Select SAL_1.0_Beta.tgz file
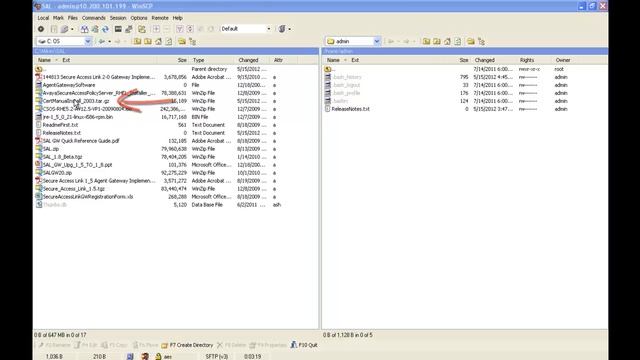This screenshot has width=640, height=360. click(x=62, y=157)
